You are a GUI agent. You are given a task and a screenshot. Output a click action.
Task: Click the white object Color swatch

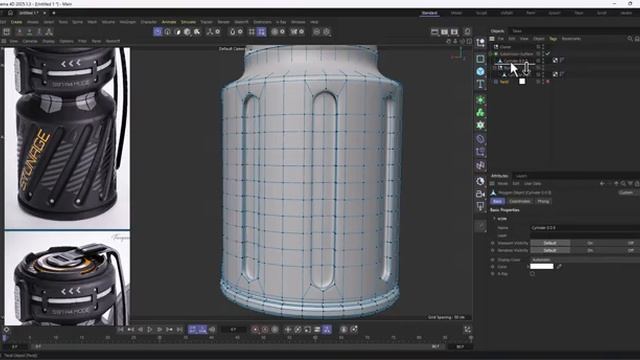[542, 267]
